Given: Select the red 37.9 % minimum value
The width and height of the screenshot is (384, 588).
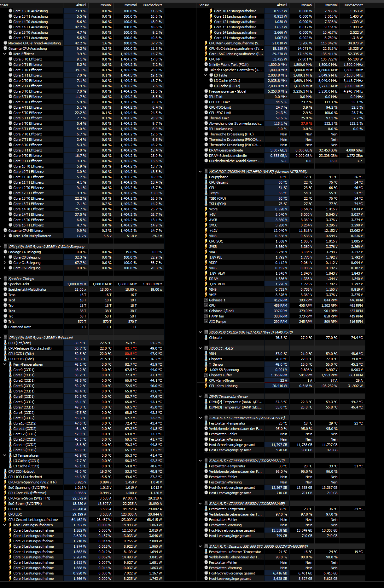Looking at the screenshot, I should [306, 123].
